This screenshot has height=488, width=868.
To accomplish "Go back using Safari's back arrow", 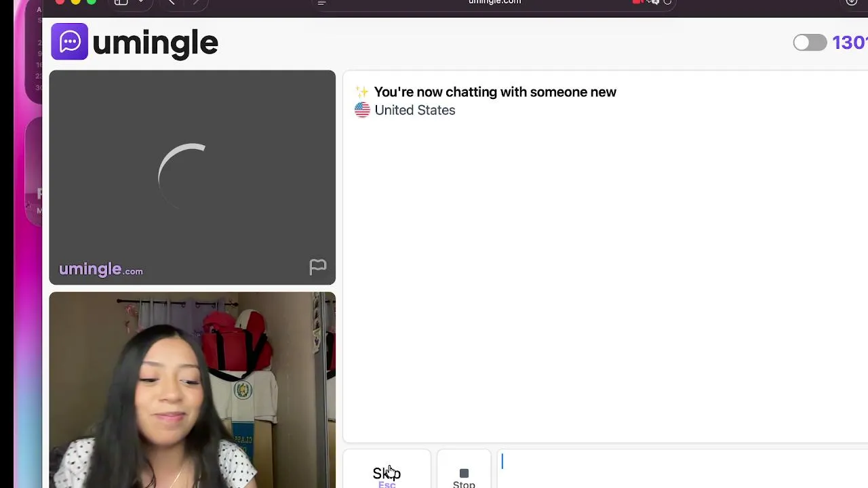I will pos(172,2).
